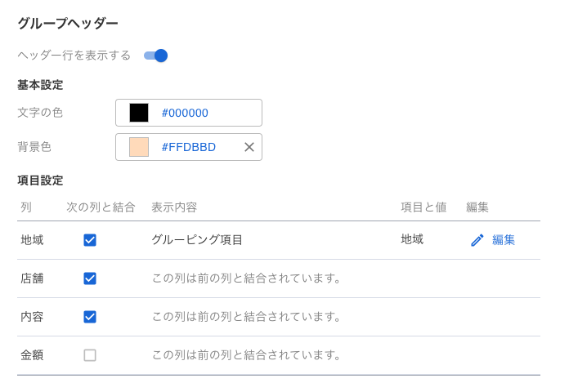This screenshot has width=569, height=392.
Task: Open the peach background color swatch
Action: [139, 147]
